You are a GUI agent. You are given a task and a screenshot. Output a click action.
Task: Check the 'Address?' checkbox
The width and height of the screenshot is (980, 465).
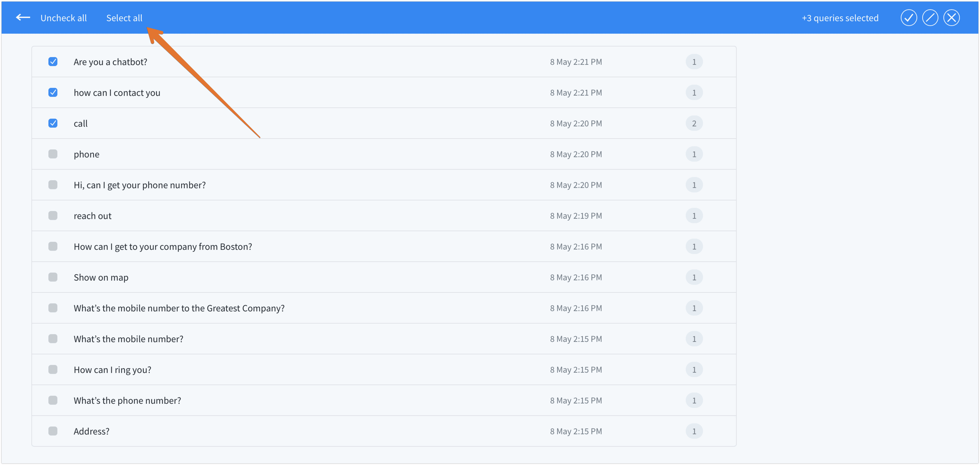click(x=53, y=431)
